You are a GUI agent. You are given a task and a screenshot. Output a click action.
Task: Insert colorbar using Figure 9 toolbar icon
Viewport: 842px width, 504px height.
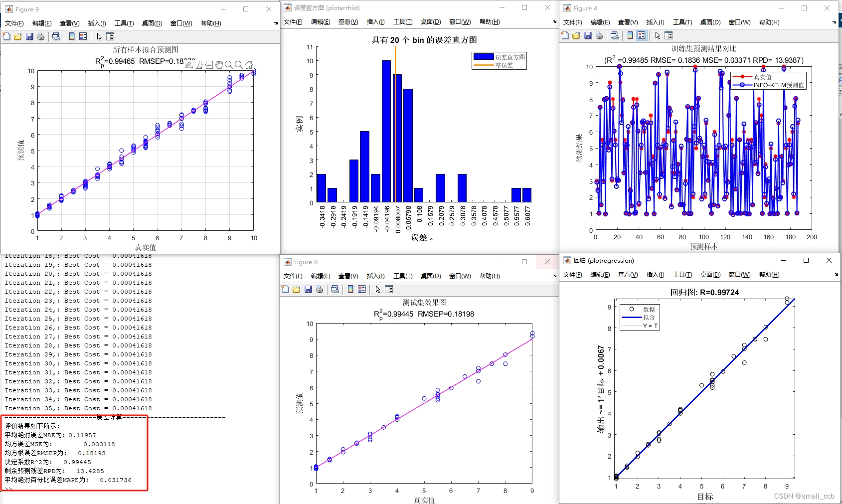coord(72,36)
